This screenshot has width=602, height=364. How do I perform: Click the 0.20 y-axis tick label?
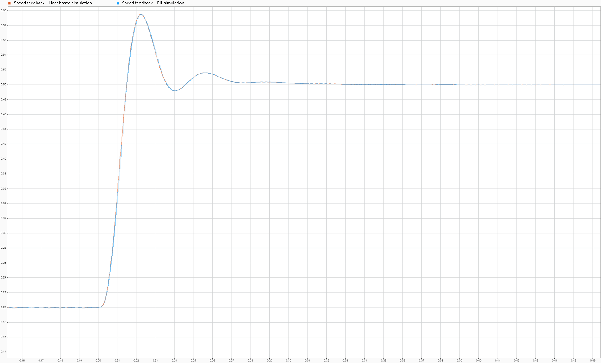click(3, 307)
